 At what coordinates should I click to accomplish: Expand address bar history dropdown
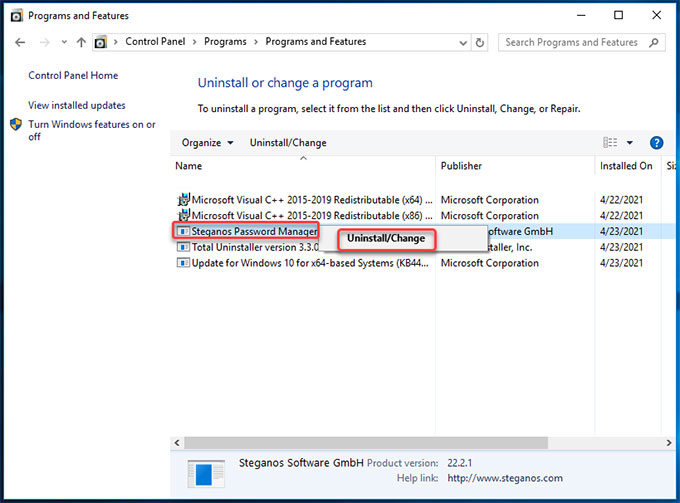point(463,42)
